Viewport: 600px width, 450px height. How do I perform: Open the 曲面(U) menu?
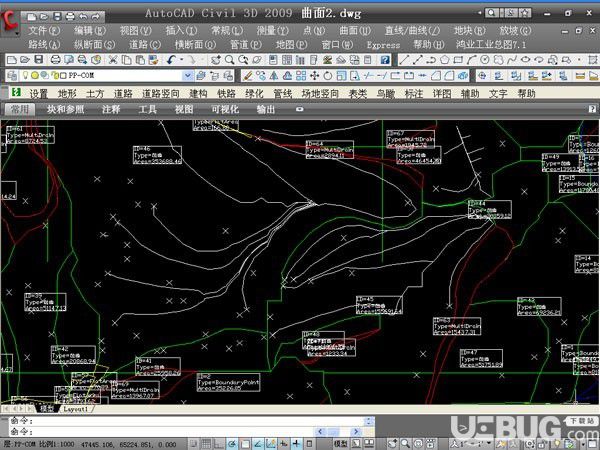(x=355, y=31)
